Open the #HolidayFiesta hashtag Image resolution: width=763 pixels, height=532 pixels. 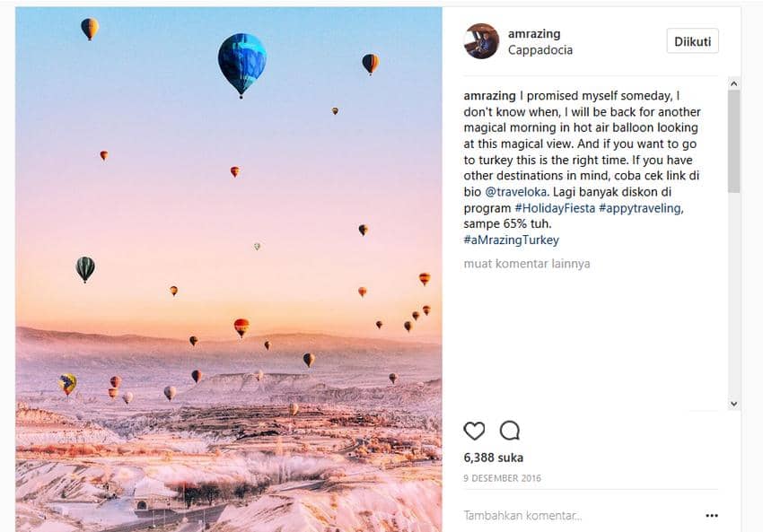554,208
